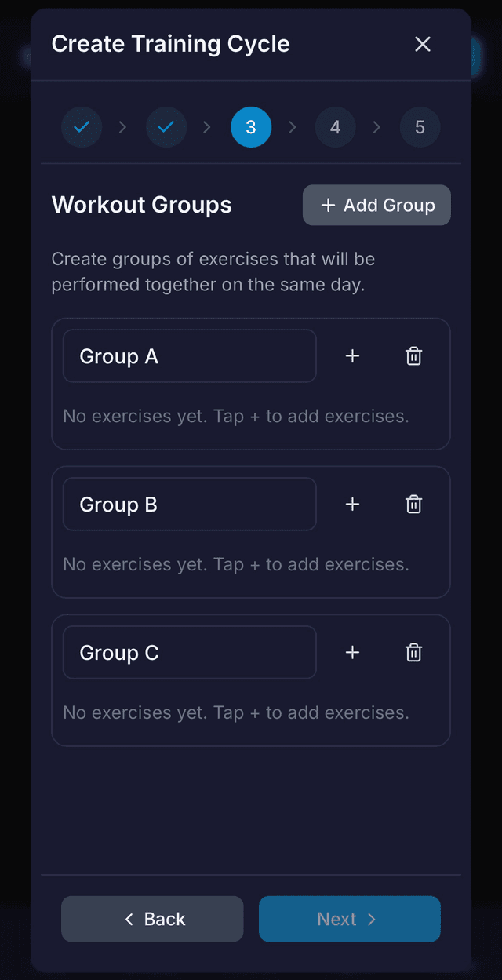
Task: Jump to step 4 of the wizard
Action: tap(336, 126)
